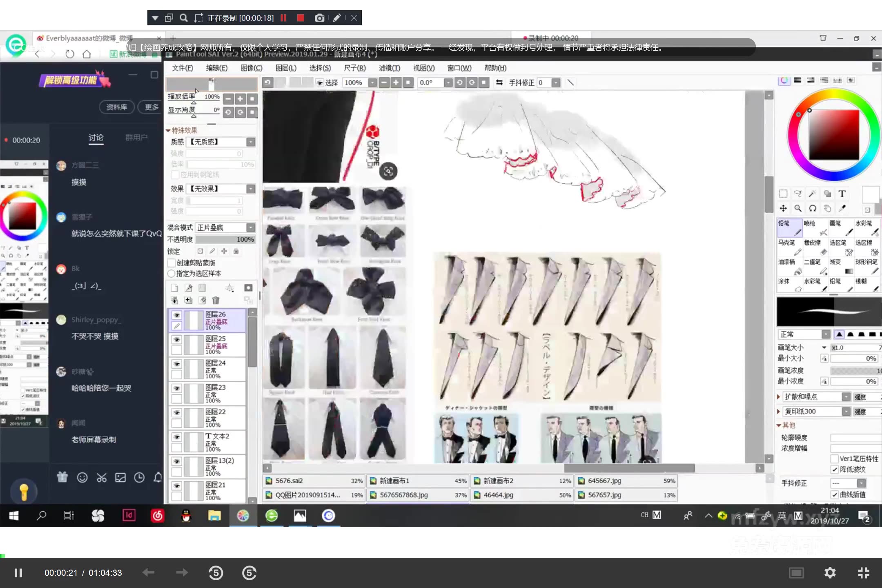This screenshot has width=882, height=588.
Task: Select the 橡皮擦 eraser tool
Action: click(815, 247)
